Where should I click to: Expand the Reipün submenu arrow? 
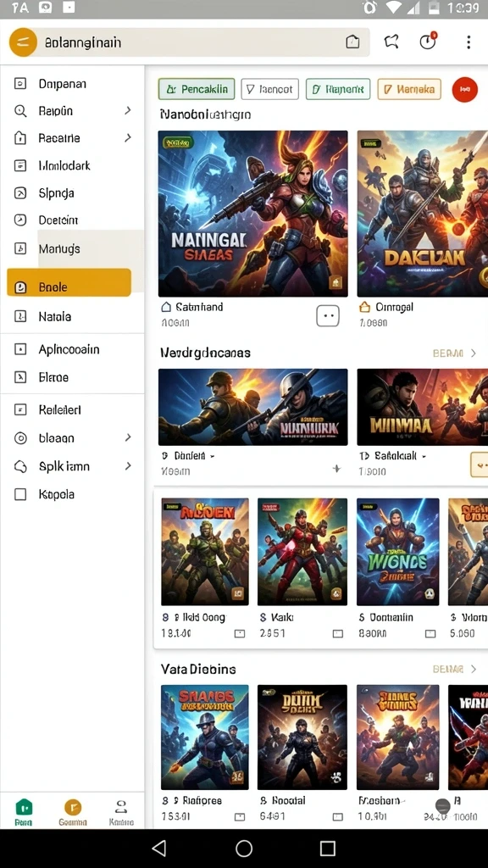click(x=128, y=110)
